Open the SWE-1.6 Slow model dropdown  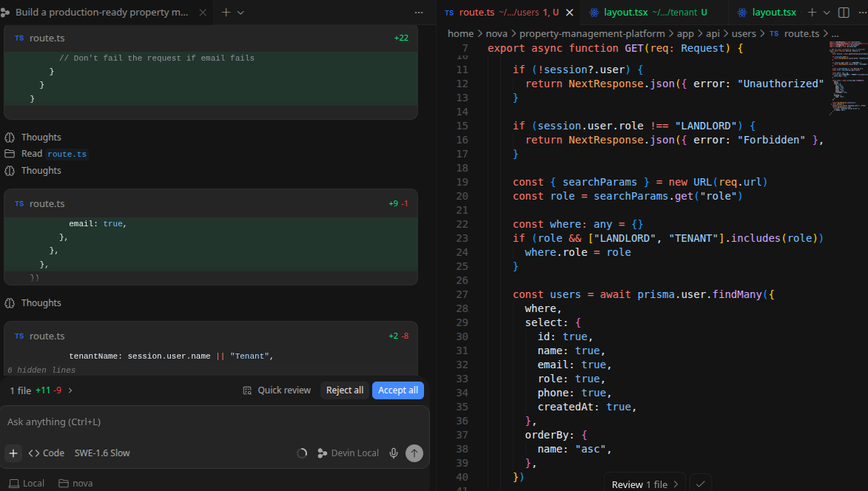102,453
